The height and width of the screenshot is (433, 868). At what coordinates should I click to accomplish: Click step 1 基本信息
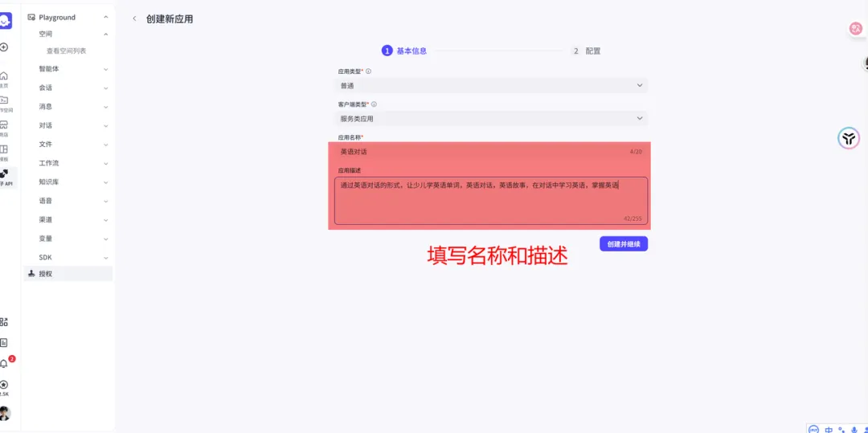tap(404, 51)
